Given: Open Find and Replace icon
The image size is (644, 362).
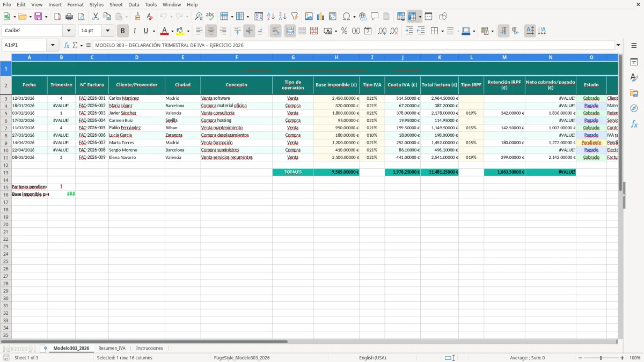Looking at the screenshot, I should [x=199, y=17].
